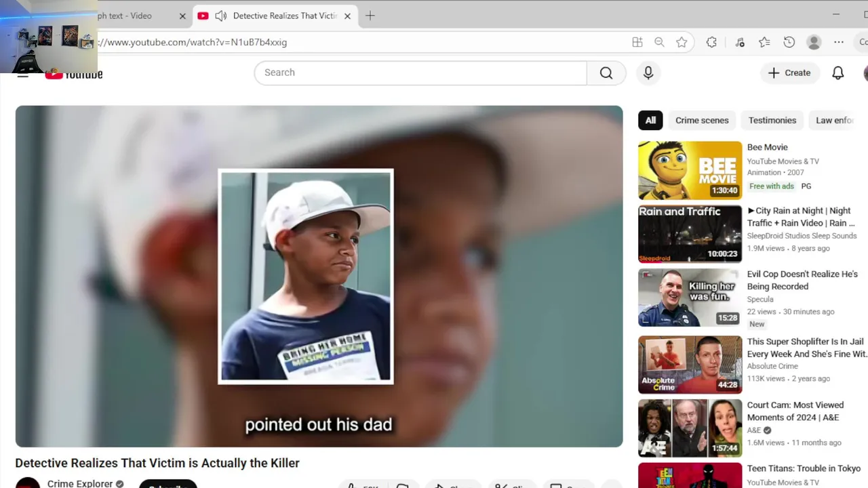Open YouTube notifications bell

point(838,73)
